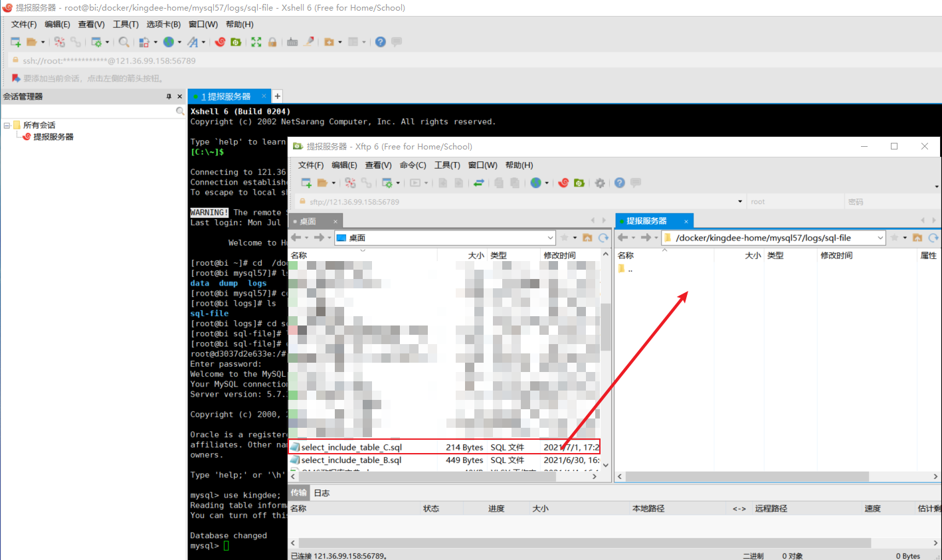Open Xftp 窗口(W) menu
The width and height of the screenshot is (942, 560).
click(x=482, y=165)
